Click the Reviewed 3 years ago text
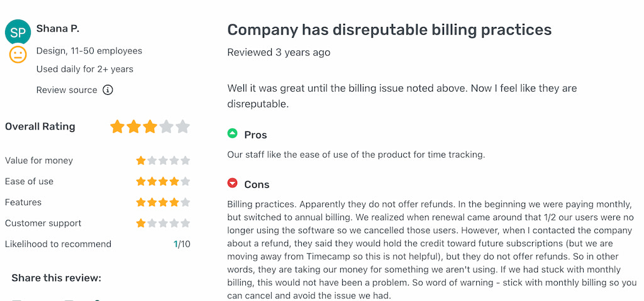 279,53
